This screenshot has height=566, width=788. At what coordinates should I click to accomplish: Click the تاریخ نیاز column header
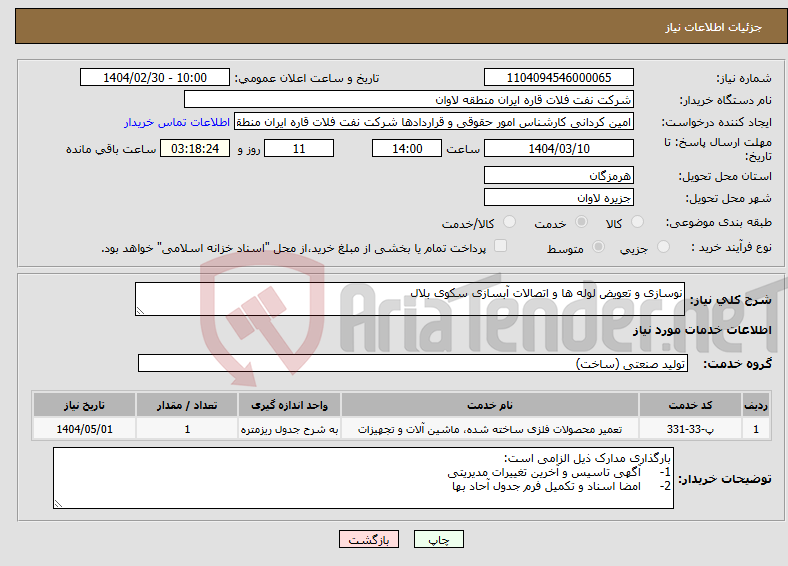[x=84, y=405]
